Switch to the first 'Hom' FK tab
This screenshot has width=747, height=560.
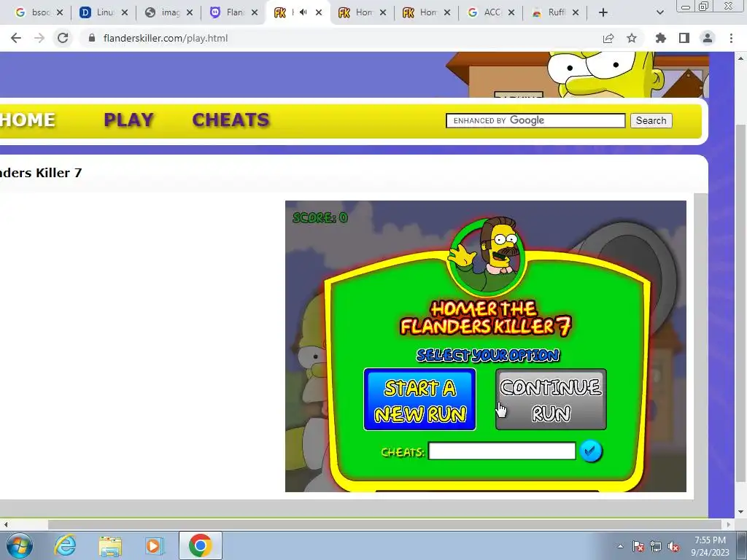(x=357, y=13)
